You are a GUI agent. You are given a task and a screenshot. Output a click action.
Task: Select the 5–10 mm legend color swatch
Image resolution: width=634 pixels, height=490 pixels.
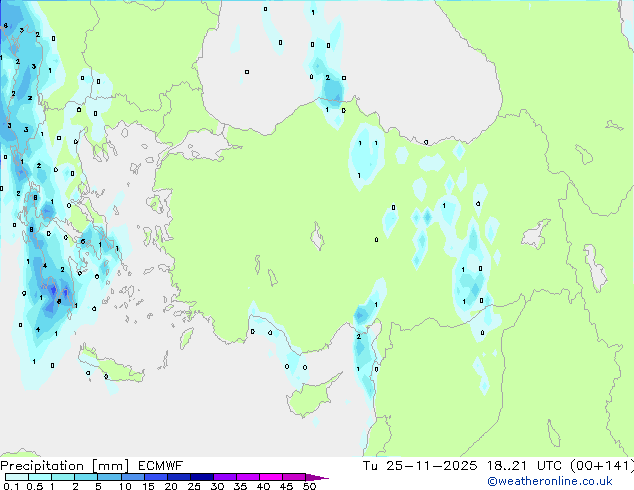tap(109, 477)
